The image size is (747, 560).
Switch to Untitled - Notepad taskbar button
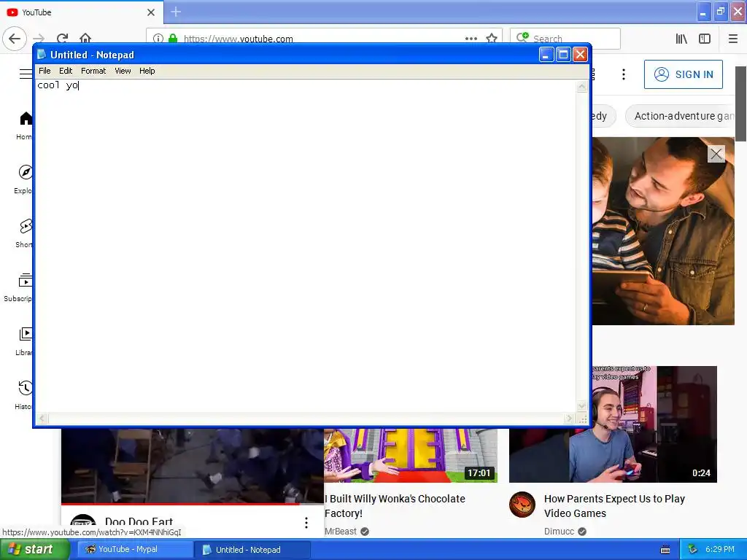[x=252, y=550]
